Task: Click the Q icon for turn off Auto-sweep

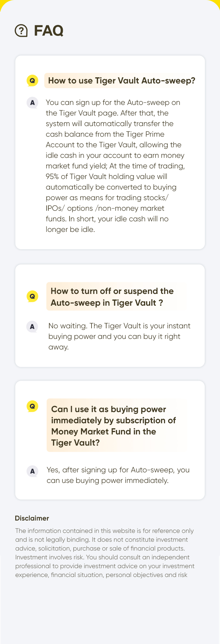Action: coord(32,296)
